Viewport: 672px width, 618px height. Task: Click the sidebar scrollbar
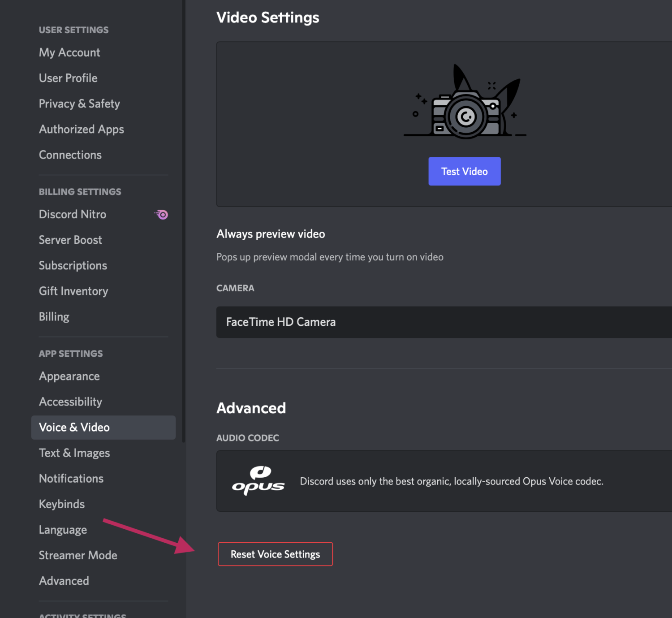pyautogui.click(x=184, y=222)
